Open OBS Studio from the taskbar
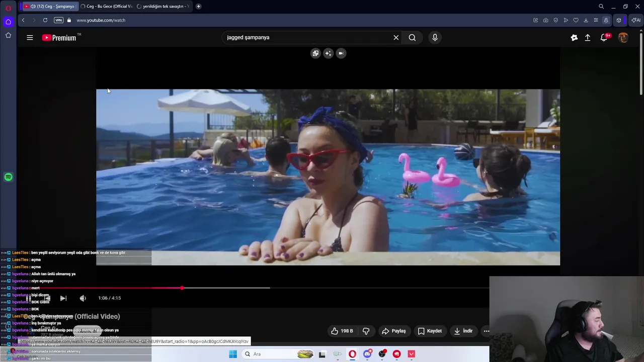This screenshot has height=362, width=644. pos(382,354)
